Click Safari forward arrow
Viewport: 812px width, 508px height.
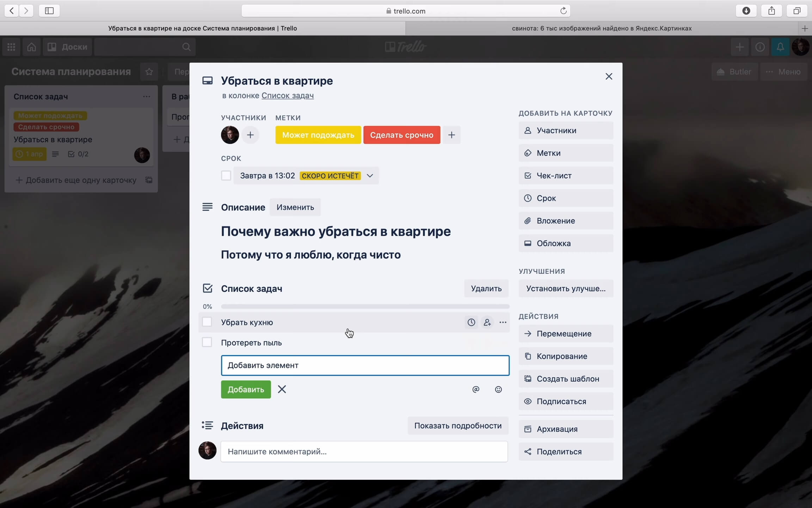point(26,11)
